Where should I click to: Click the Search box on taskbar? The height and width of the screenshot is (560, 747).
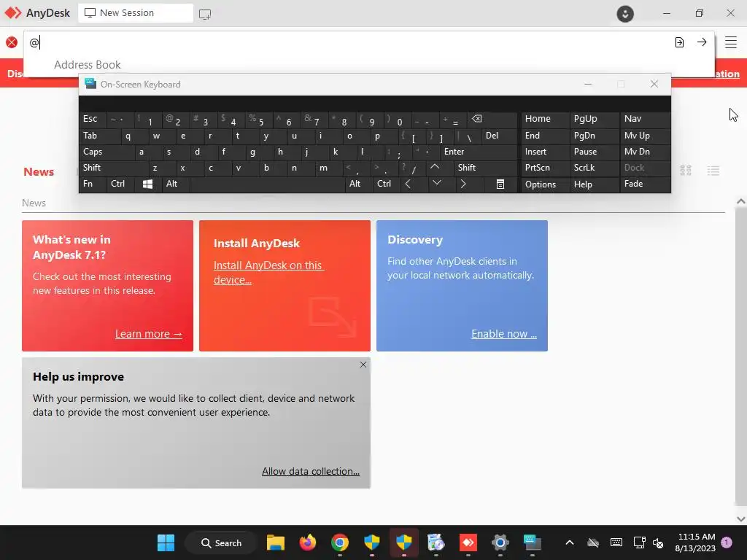pos(221,542)
